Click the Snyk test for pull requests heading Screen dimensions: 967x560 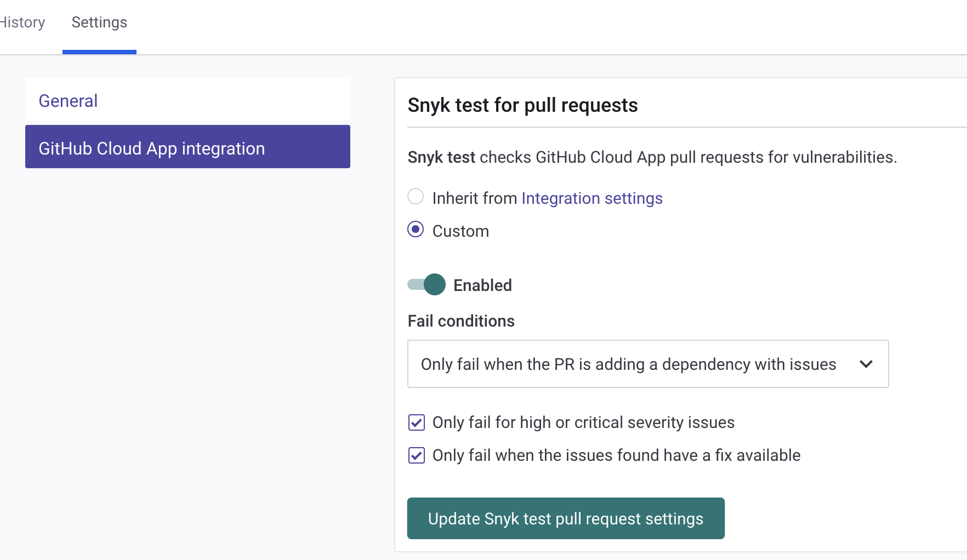click(523, 105)
